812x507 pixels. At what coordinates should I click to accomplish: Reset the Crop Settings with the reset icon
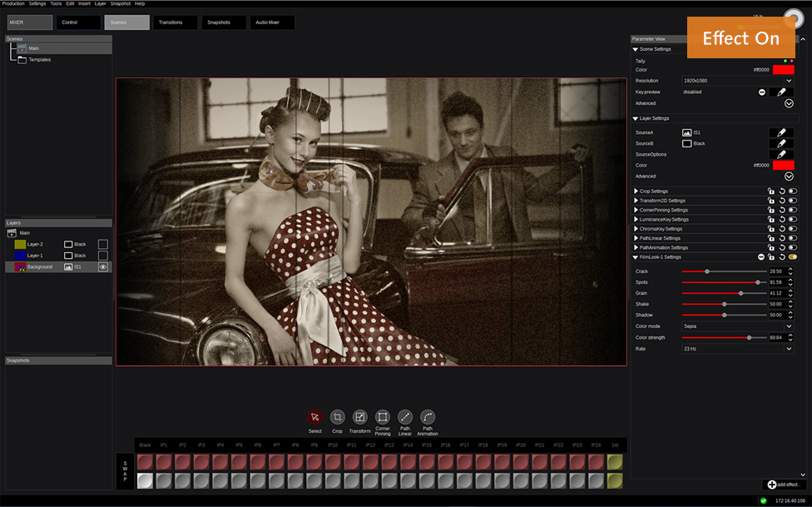(782, 191)
